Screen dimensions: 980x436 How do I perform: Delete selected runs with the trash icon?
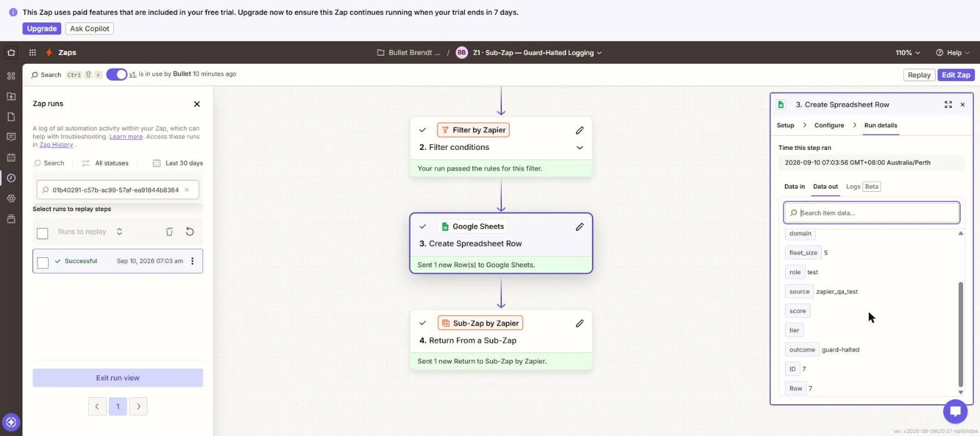[169, 232]
